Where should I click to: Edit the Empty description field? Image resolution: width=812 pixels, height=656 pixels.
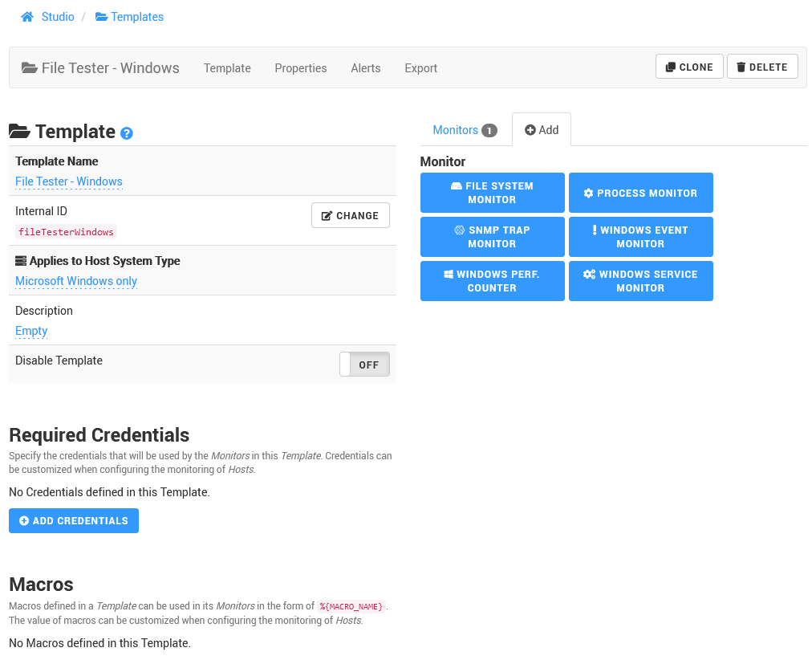[x=31, y=331]
